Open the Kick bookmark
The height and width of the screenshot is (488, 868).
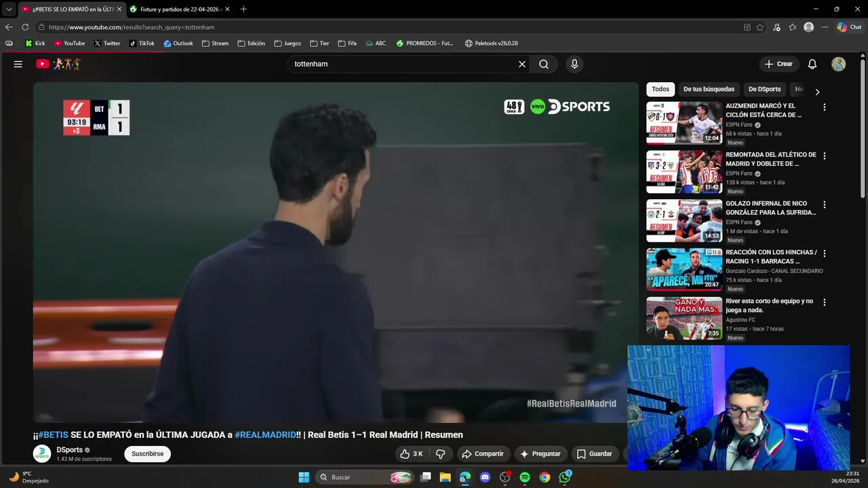coord(35,43)
